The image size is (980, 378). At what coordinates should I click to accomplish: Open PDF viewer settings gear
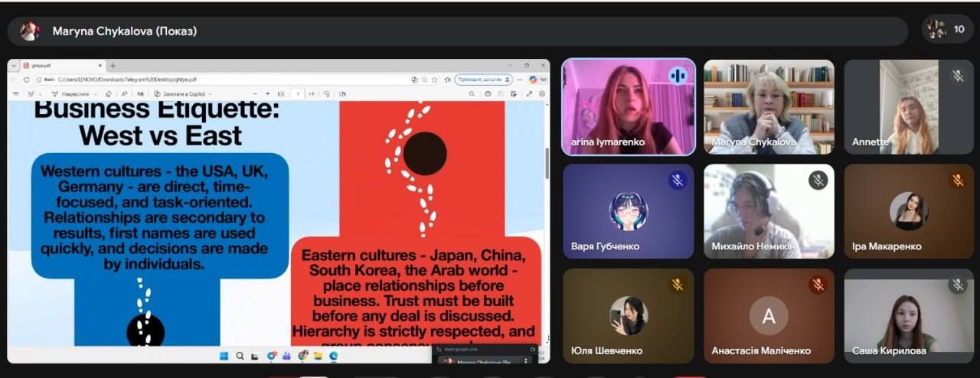coord(542,94)
